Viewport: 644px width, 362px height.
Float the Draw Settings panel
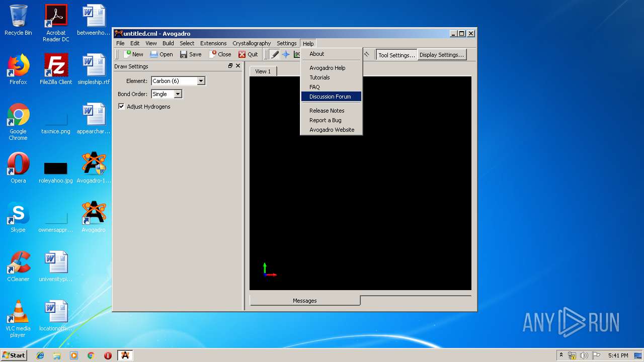[x=230, y=66]
